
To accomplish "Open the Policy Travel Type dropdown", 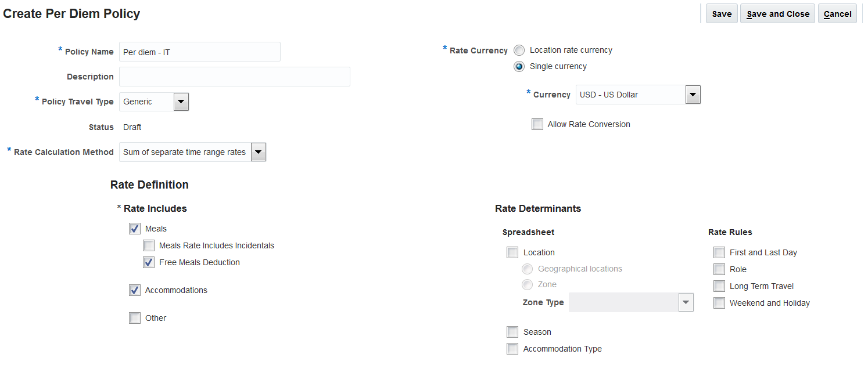I will (181, 102).
